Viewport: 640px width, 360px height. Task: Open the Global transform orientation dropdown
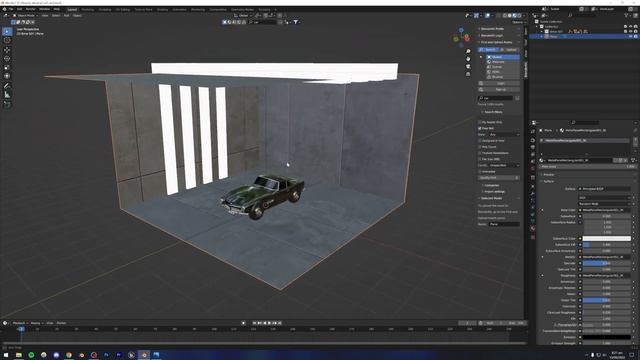coord(242,16)
